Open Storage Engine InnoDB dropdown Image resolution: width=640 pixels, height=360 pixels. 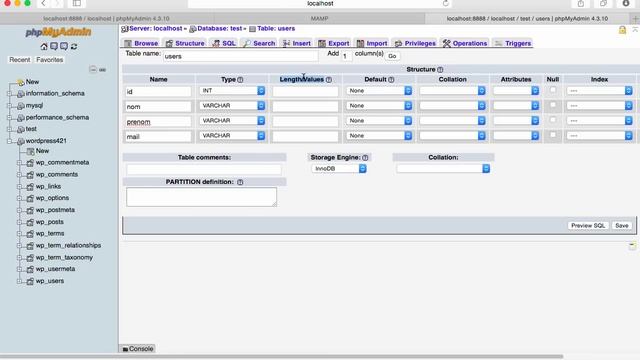tap(339, 169)
